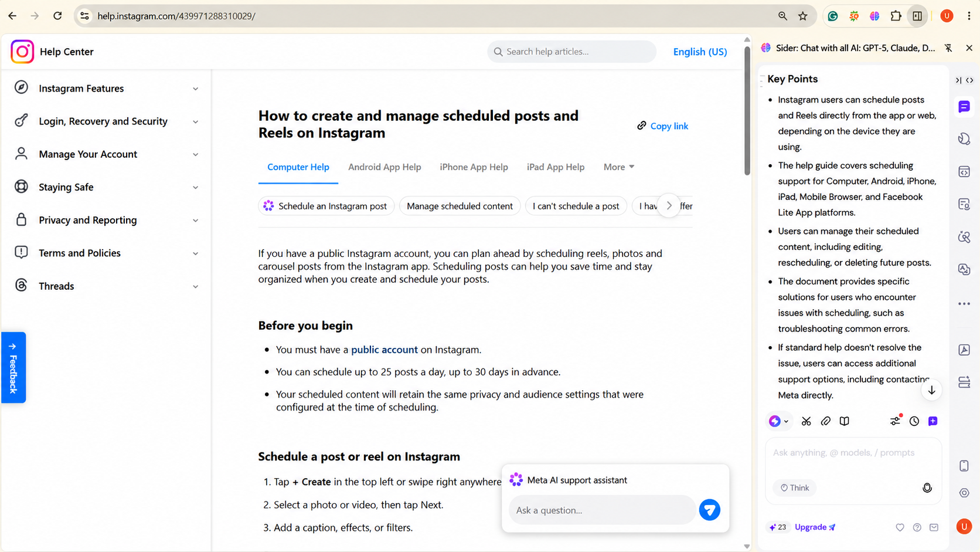Click I can't schedule a post chip

(x=576, y=206)
